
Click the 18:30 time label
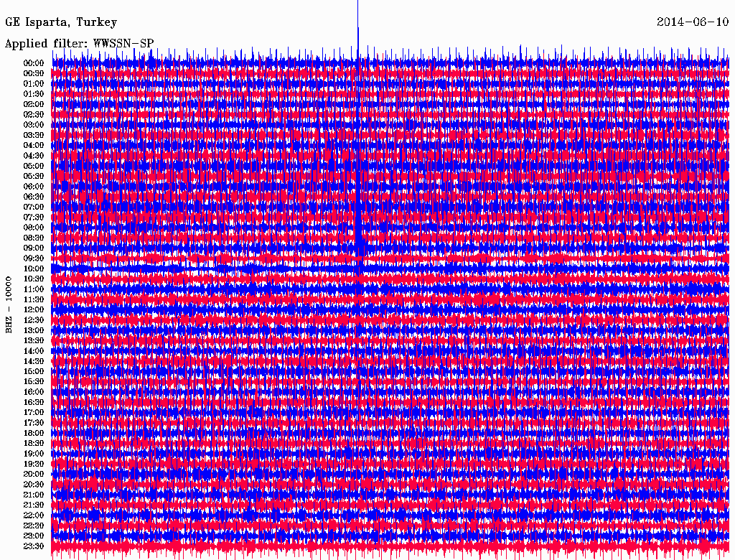pyautogui.click(x=34, y=443)
